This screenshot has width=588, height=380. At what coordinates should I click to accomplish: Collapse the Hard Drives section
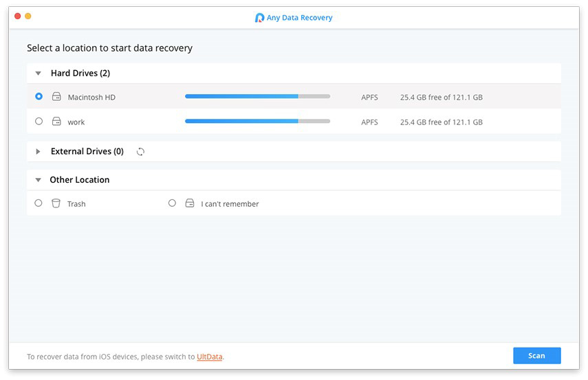click(38, 74)
